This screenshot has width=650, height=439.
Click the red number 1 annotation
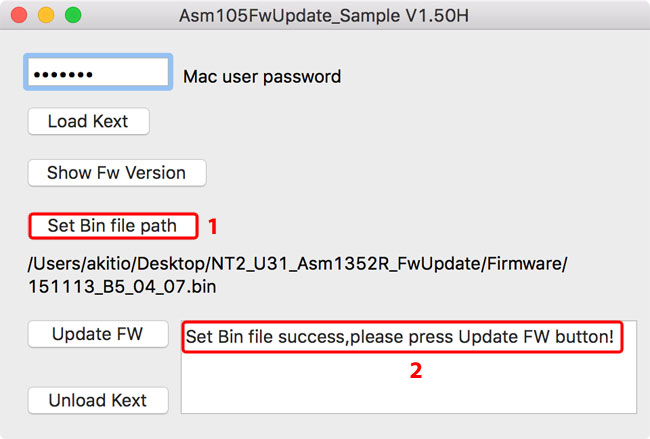click(x=212, y=227)
